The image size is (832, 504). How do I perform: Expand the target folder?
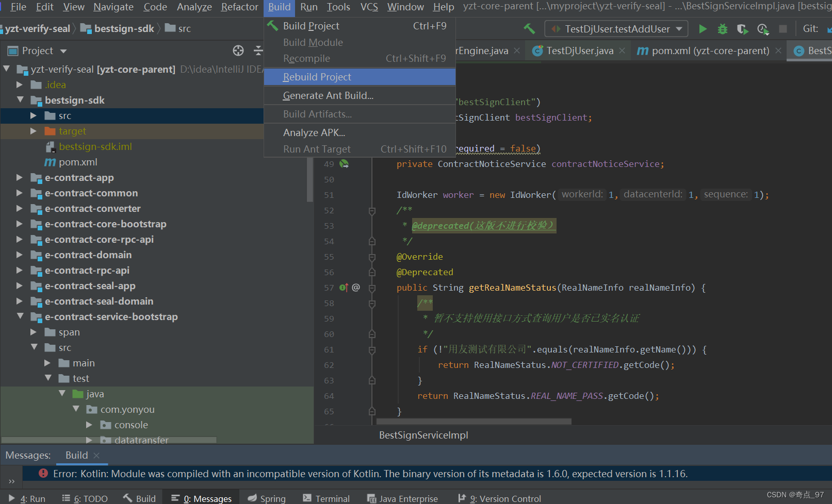(x=34, y=131)
